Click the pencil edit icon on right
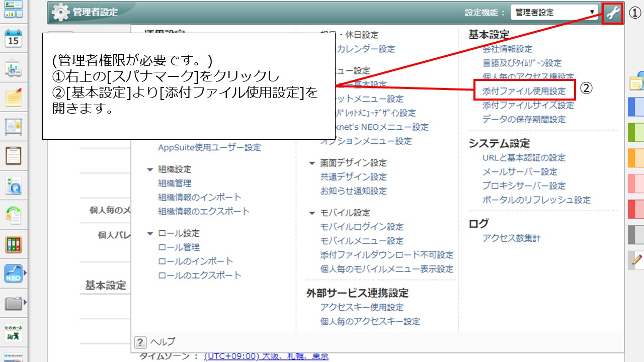This screenshot has width=644, height=362. tap(636, 260)
